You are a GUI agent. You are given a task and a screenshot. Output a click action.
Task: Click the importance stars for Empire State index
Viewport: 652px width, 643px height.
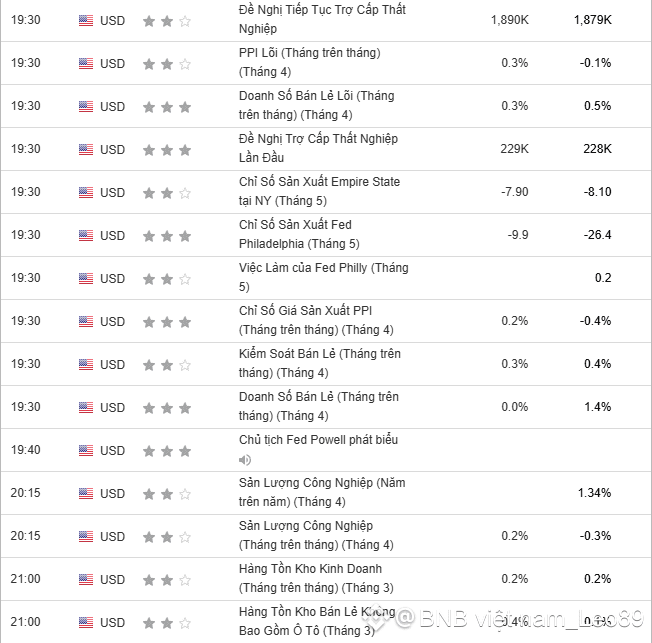tap(166, 192)
